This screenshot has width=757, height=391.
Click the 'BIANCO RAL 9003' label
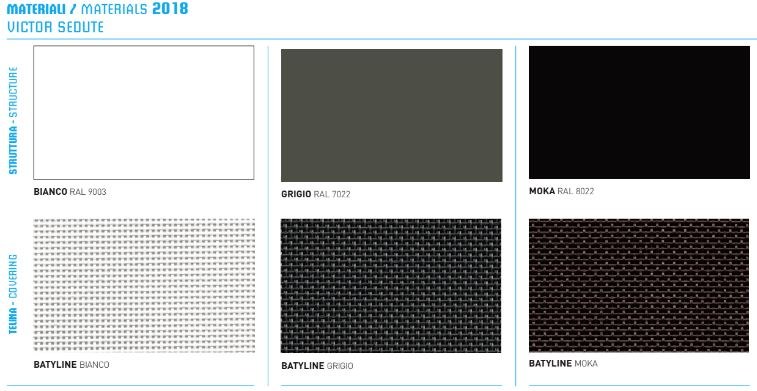[x=70, y=192]
